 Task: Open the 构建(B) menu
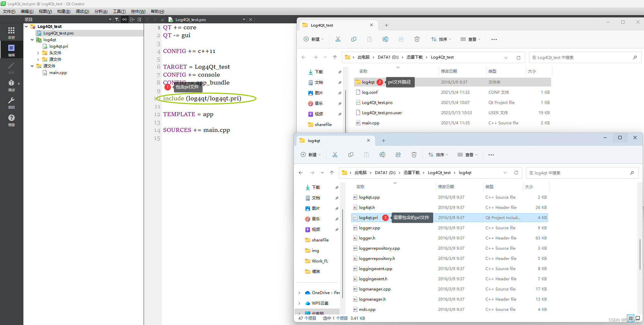pos(64,12)
